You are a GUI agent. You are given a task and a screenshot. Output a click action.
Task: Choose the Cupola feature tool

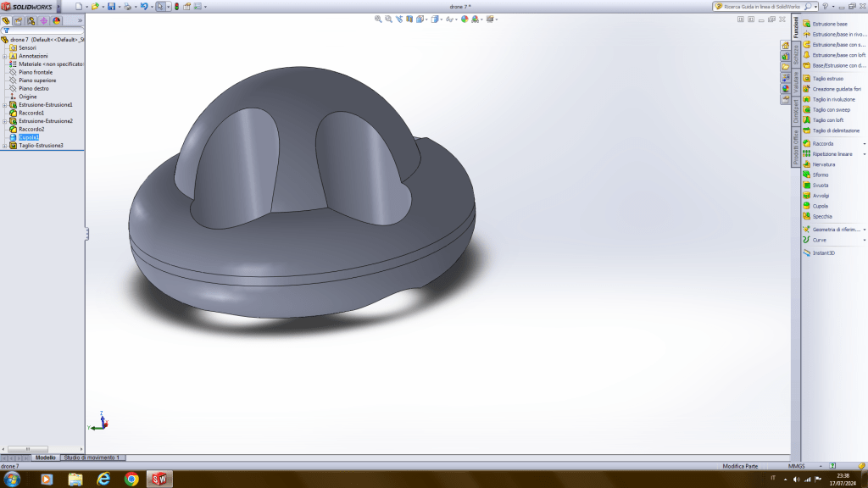(x=820, y=206)
